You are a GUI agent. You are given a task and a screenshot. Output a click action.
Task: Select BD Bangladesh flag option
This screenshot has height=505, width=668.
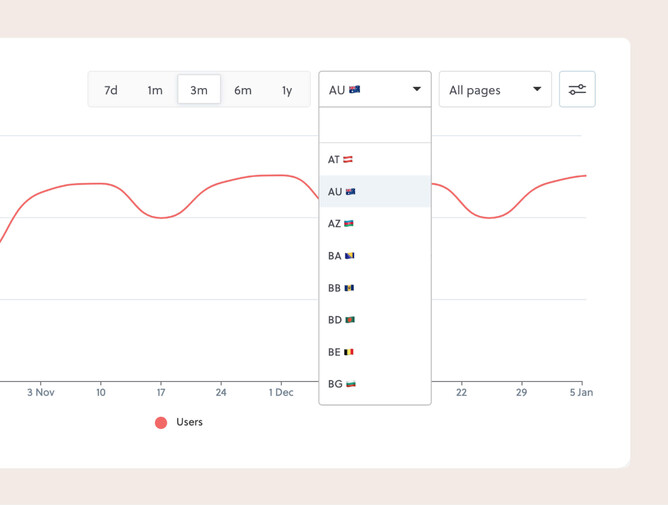375,320
